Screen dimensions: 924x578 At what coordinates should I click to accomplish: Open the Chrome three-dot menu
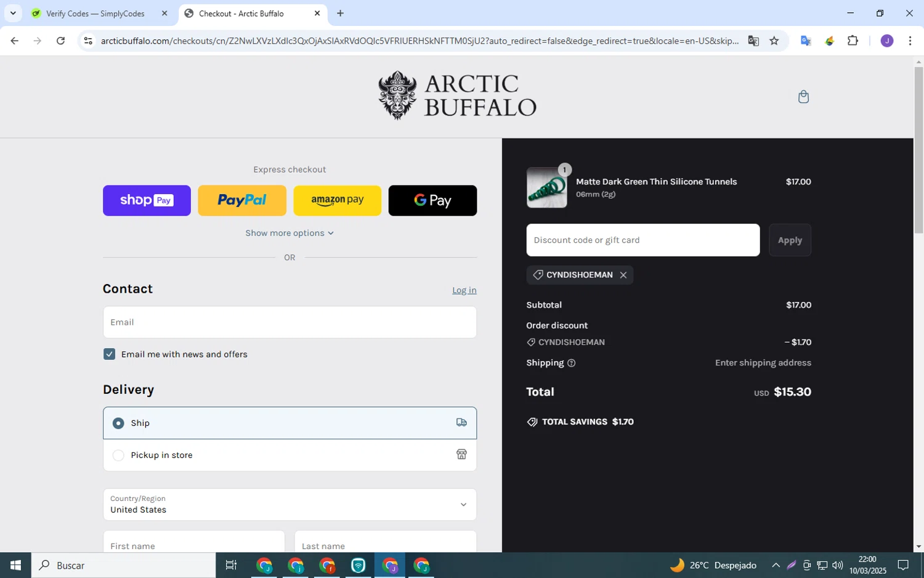910,41
